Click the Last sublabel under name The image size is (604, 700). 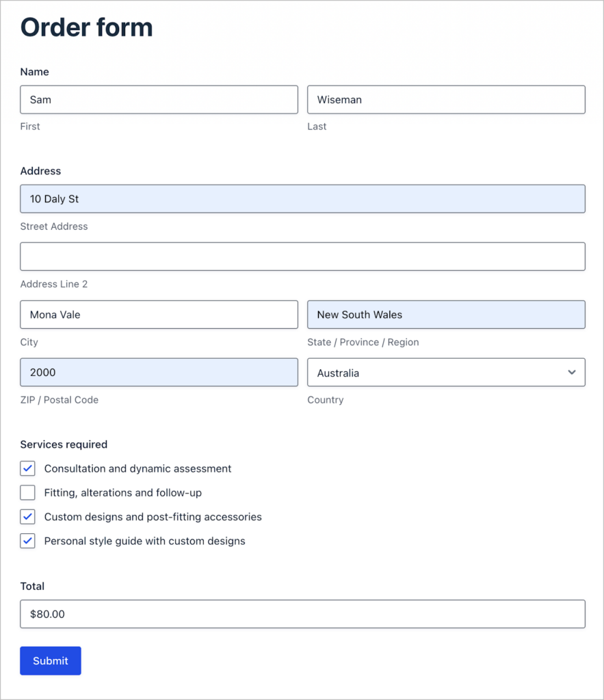point(317,126)
